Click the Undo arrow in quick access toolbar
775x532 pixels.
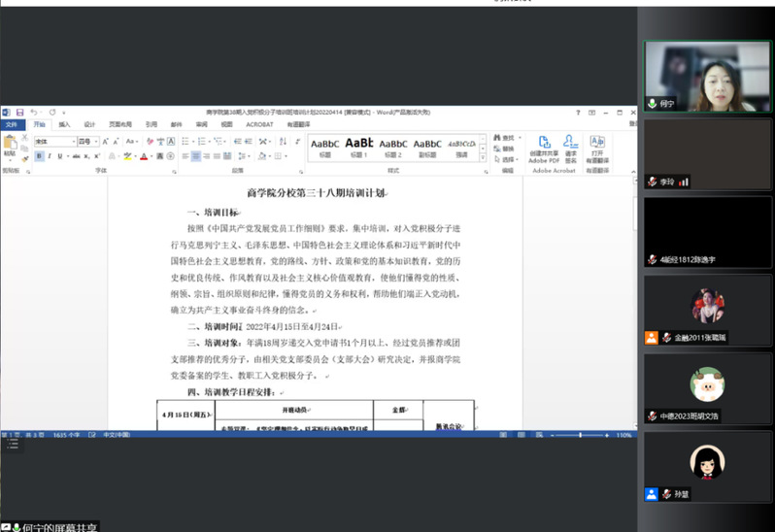pyautogui.click(x=32, y=113)
